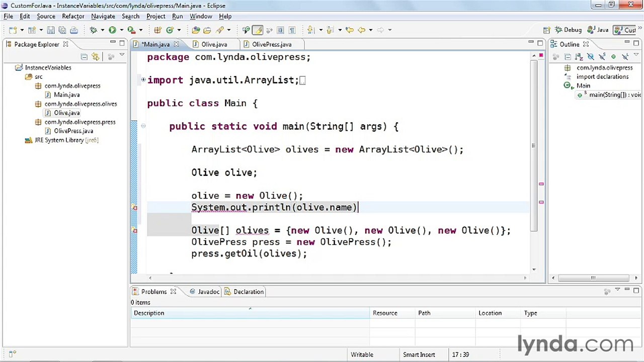Select OlivePress.java in Package Explorer
The height and width of the screenshot is (362, 644).
click(x=73, y=131)
